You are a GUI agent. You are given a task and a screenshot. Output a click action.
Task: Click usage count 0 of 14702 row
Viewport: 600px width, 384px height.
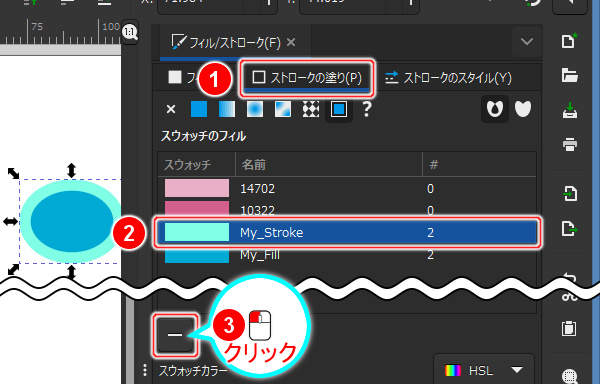(430, 189)
